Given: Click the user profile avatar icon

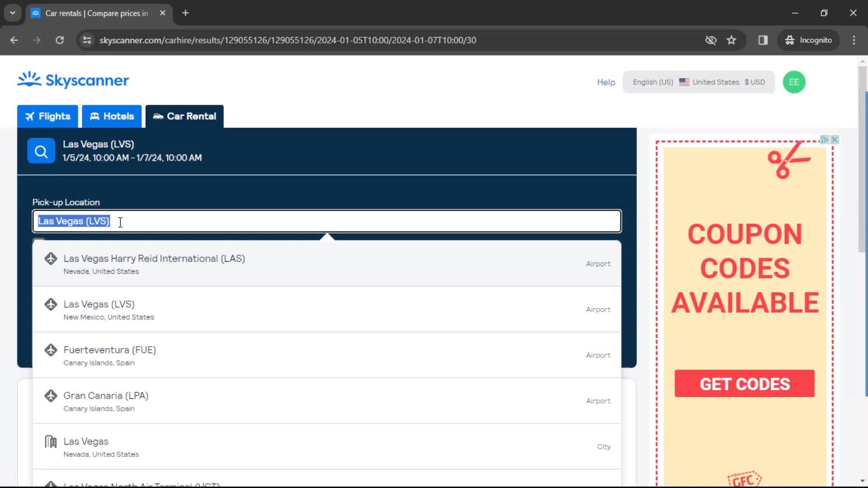Looking at the screenshot, I should point(795,82).
